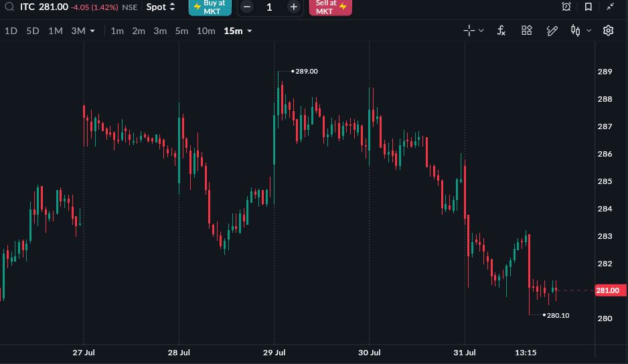The image size is (628, 364).
Task: Expand the crosshair cursor options chevron
Action: tap(481, 30)
